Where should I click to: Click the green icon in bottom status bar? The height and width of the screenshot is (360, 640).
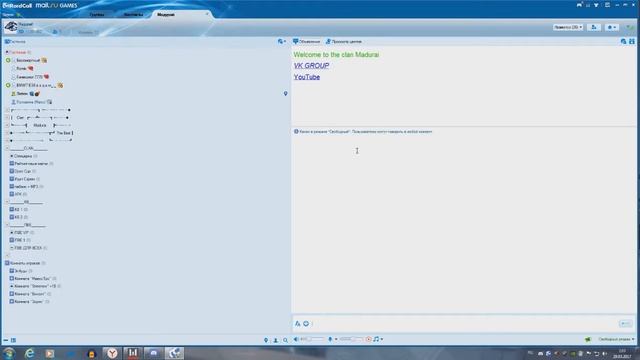(588, 339)
